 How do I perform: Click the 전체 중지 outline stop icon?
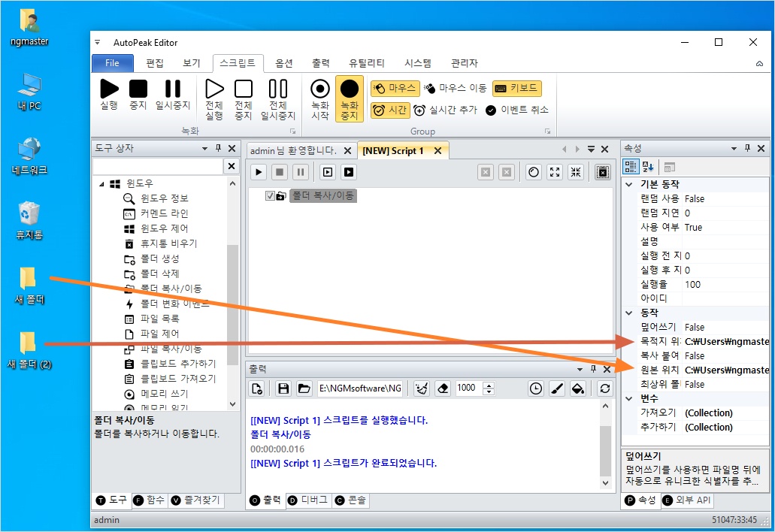(244, 89)
